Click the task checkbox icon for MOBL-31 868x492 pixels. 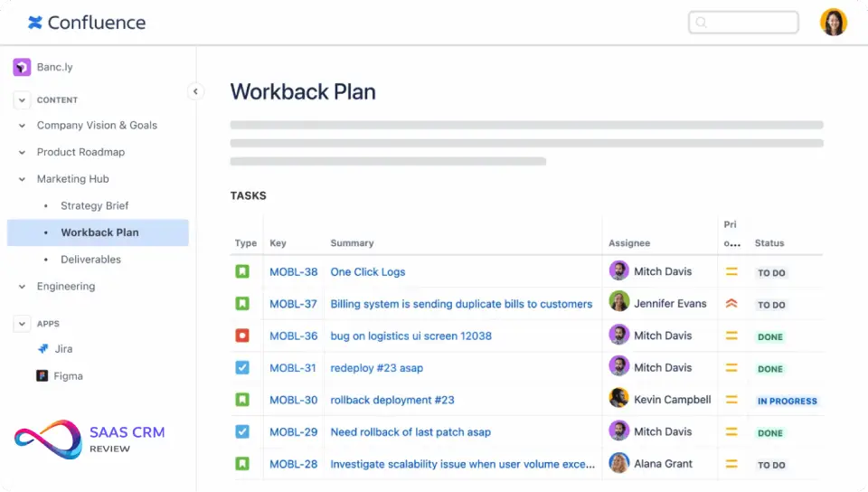pos(242,368)
